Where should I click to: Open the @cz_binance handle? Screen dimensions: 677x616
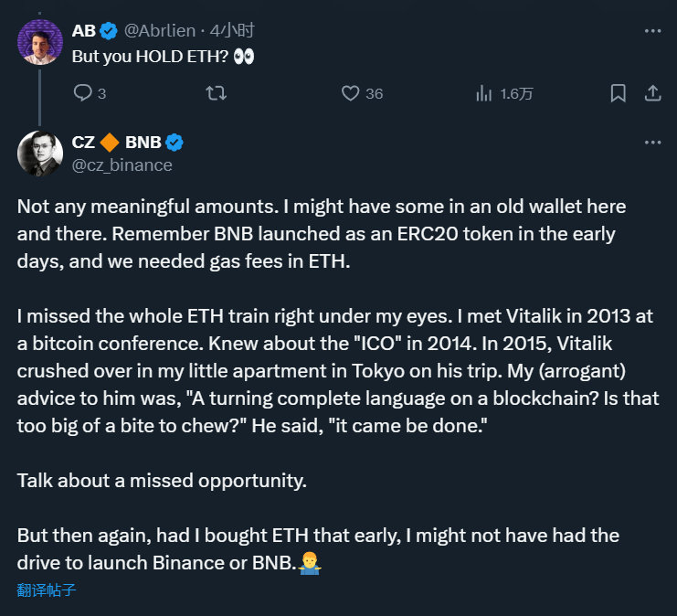[122, 165]
